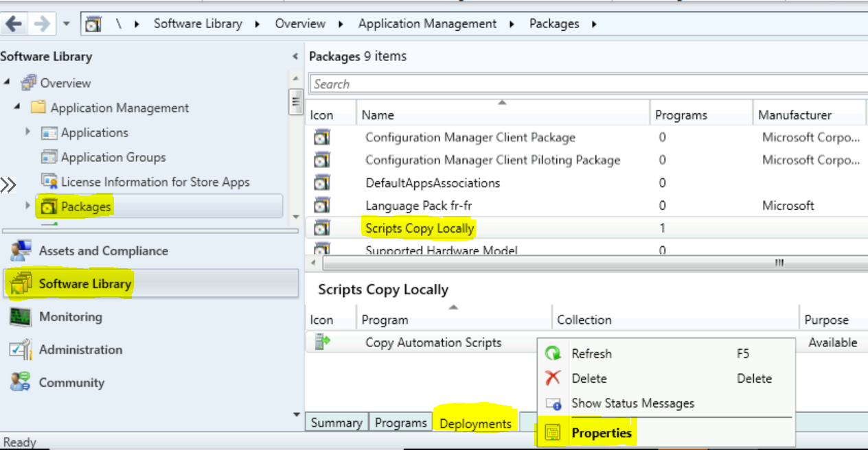Click the Software Library workspace icon

pos(21,283)
